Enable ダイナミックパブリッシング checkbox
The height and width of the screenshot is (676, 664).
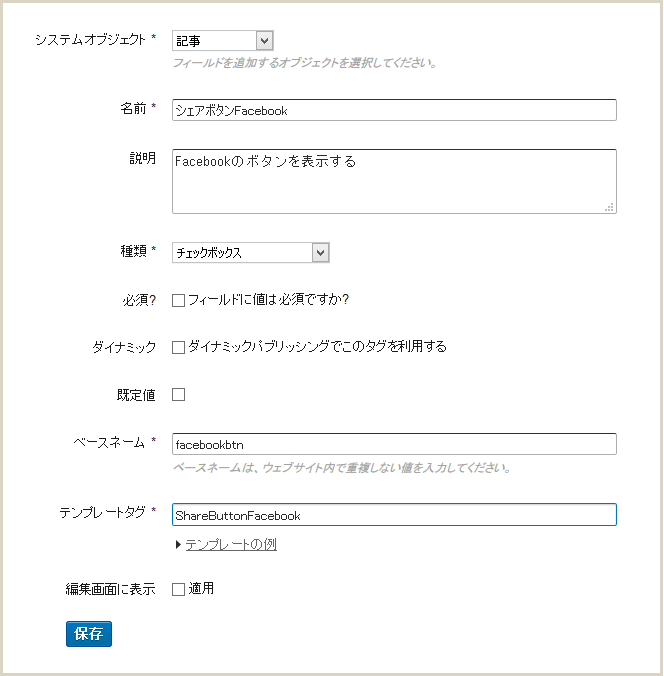tap(179, 347)
